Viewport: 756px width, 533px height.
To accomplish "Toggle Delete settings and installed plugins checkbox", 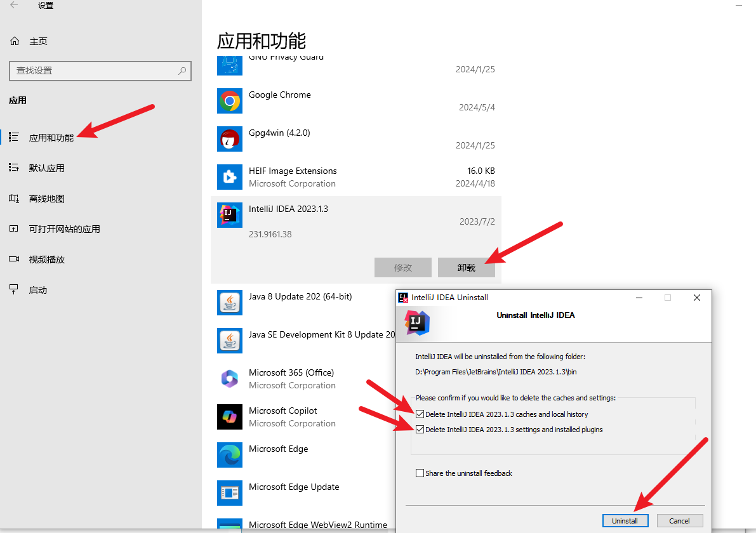I will [x=420, y=430].
